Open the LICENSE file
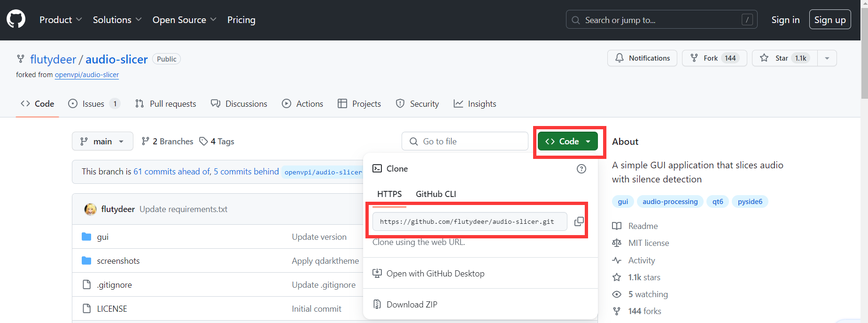This screenshot has width=868, height=323. click(x=112, y=309)
